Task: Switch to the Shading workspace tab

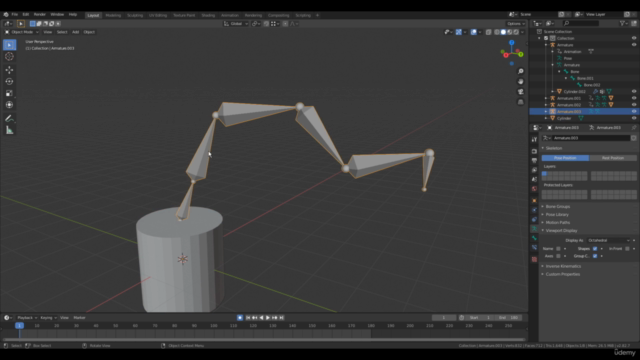Action: click(208, 16)
